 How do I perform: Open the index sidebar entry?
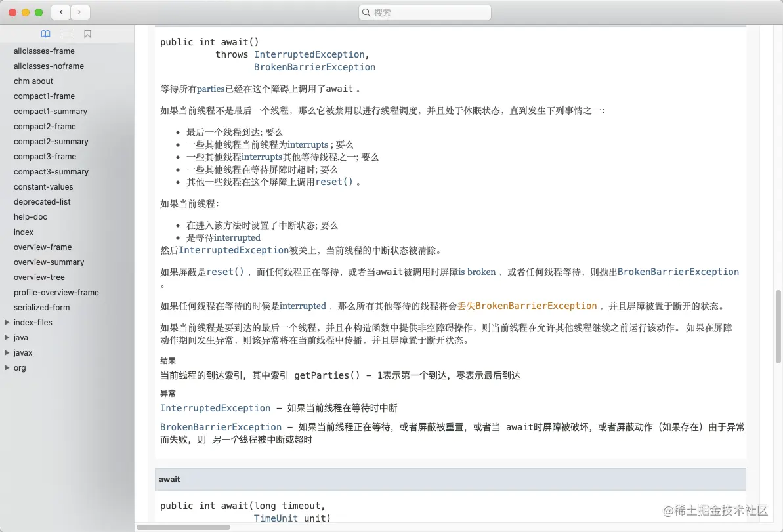[23, 232]
